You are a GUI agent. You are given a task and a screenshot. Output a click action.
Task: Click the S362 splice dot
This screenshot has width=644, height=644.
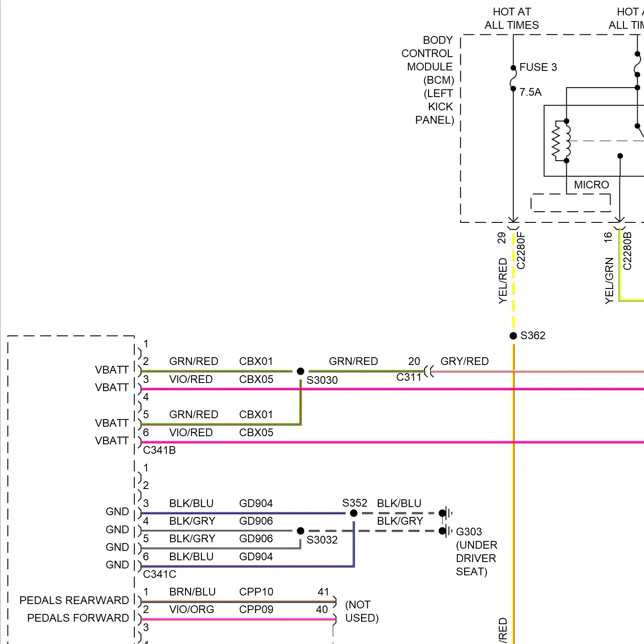tap(513, 336)
